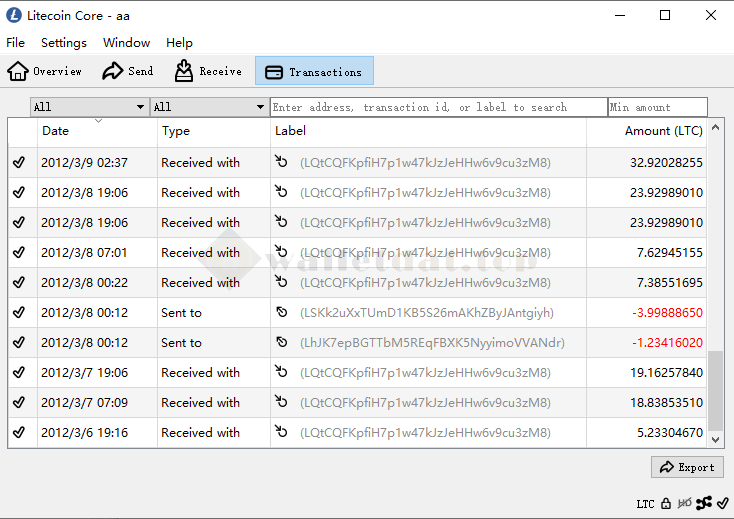Click the confirmed checkmark on 2012/3/9 02:37 row
The image size is (734, 519).
coord(19,163)
